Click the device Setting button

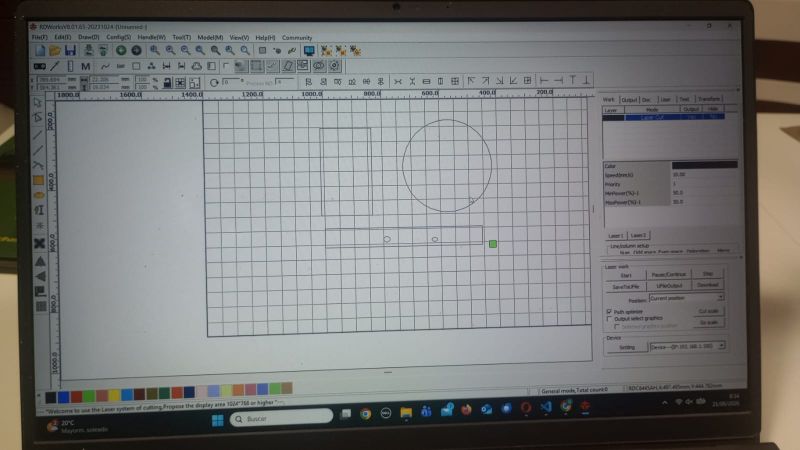(x=627, y=347)
